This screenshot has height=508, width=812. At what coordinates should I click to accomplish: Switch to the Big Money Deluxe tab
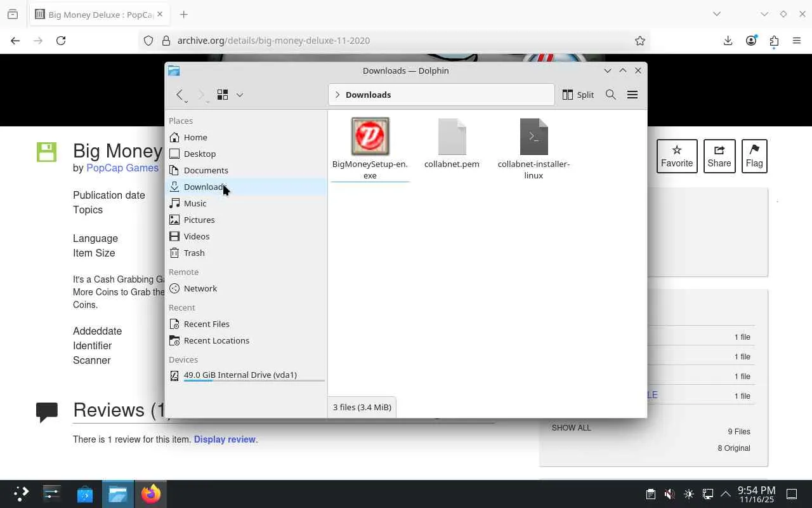99,15
